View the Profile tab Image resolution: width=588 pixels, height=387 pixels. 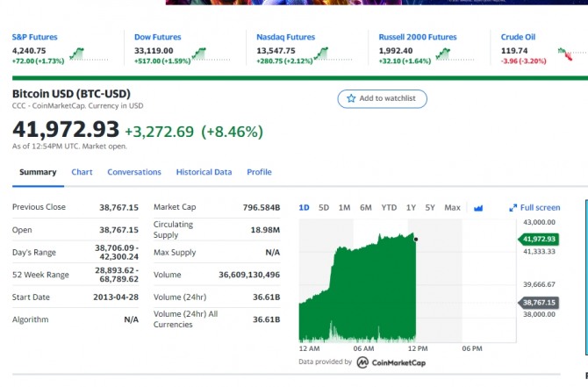pyautogui.click(x=259, y=172)
